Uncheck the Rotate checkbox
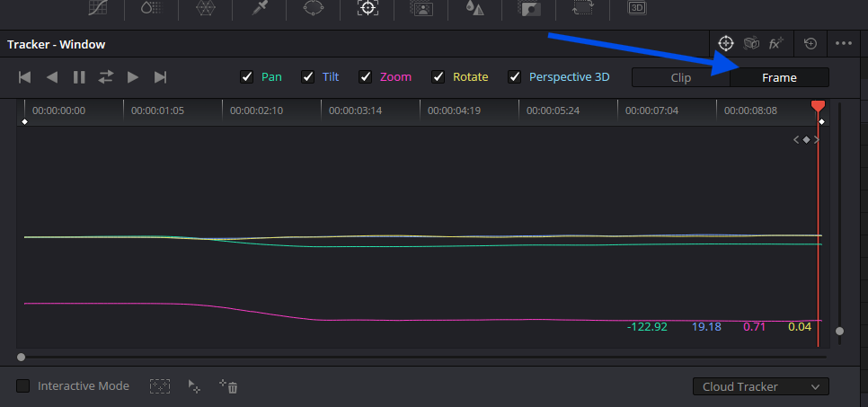Viewport: 868px width, 407px height. 438,77
